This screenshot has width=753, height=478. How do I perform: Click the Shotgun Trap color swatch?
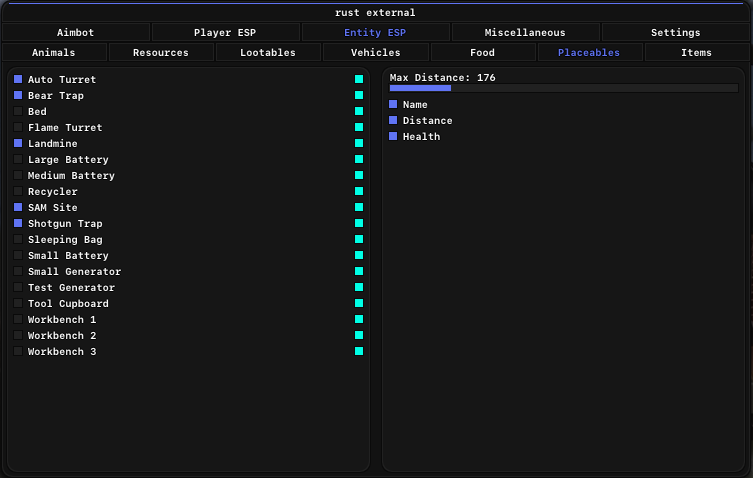pyautogui.click(x=359, y=223)
